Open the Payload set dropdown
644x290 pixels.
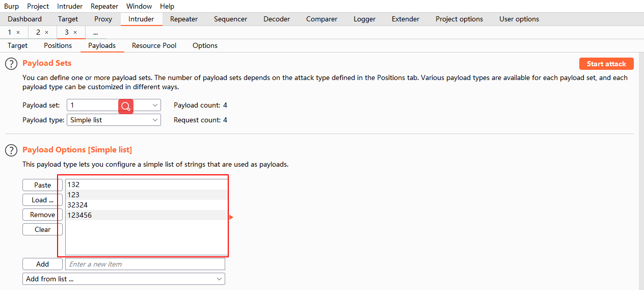point(114,105)
